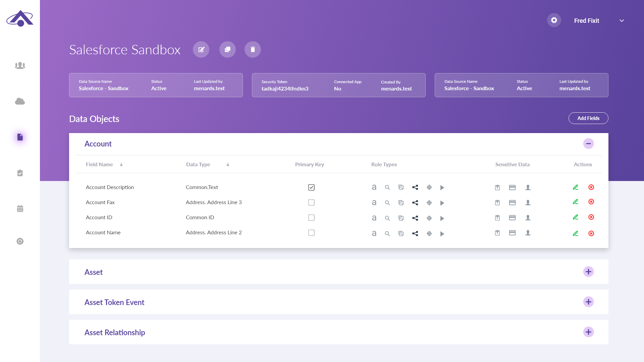Click green edit icon for Account Description row
Image resolution: width=644 pixels, height=362 pixels.
click(575, 187)
